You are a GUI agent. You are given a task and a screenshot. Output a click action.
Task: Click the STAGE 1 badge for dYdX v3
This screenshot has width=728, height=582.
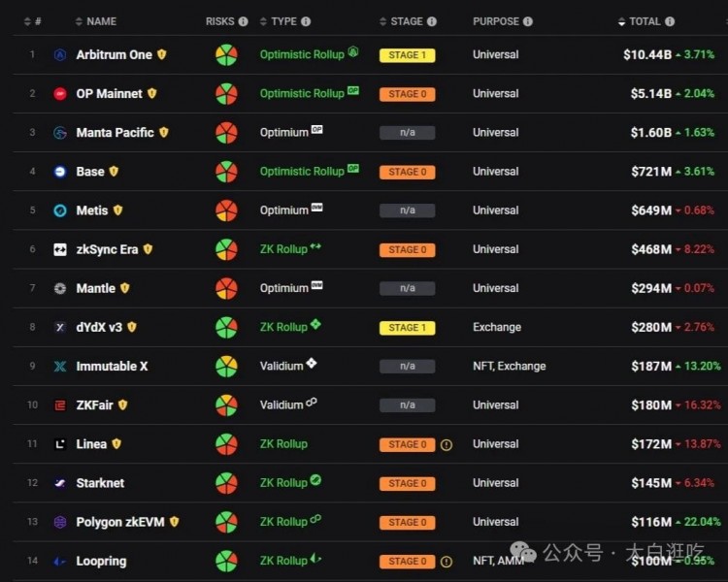[x=407, y=328]
